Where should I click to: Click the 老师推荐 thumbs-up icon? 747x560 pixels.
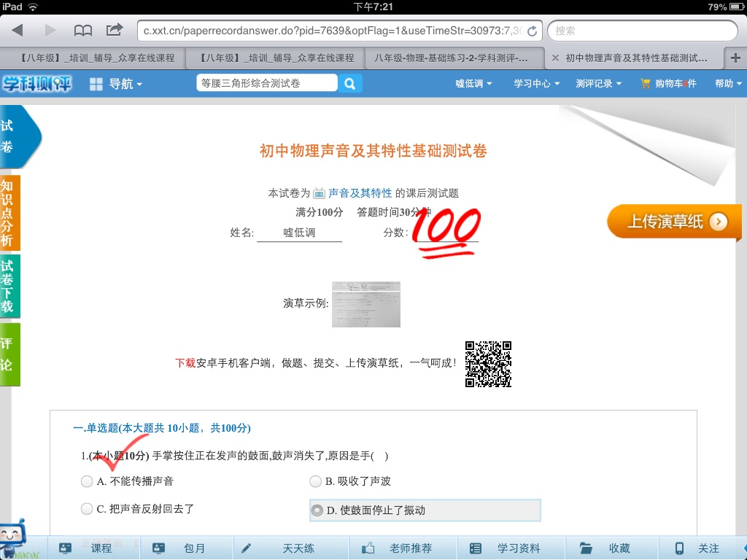(368, 548)
